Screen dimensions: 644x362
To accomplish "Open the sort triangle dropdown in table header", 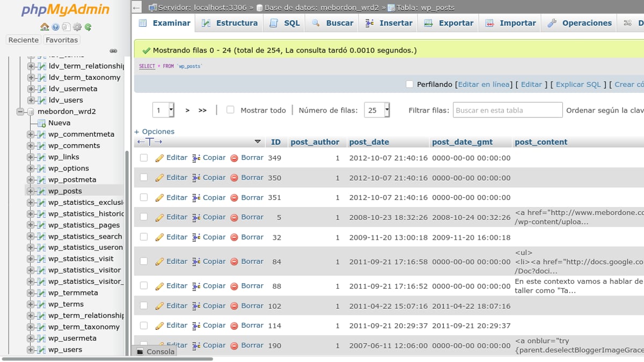I will pyautogui.click(x=258, y=142).
